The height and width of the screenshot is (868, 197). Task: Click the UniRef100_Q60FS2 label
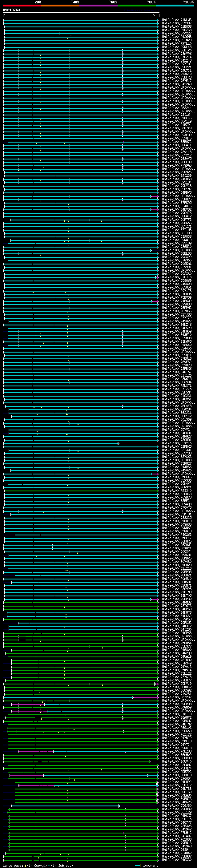click(x=177, y=362)
